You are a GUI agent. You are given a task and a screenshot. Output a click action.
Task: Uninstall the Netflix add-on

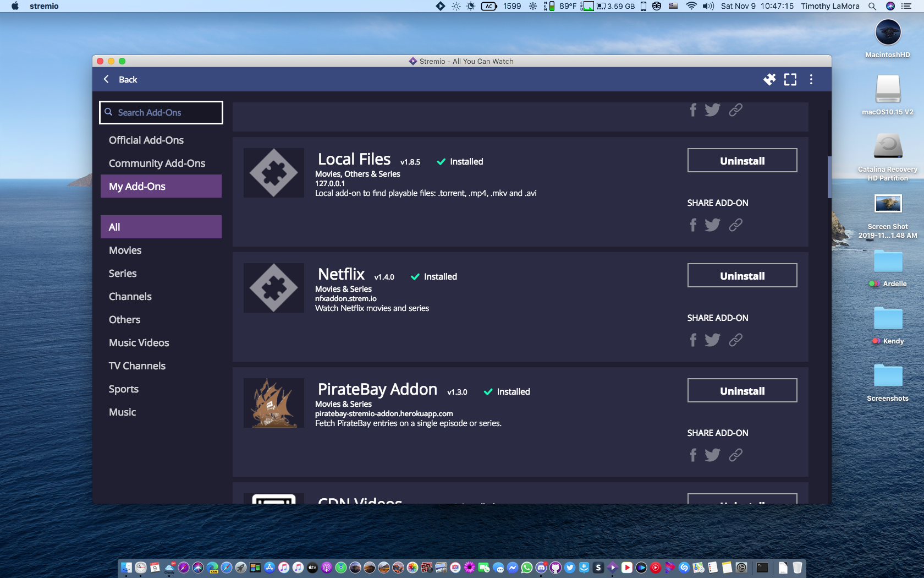coord(743,275)
